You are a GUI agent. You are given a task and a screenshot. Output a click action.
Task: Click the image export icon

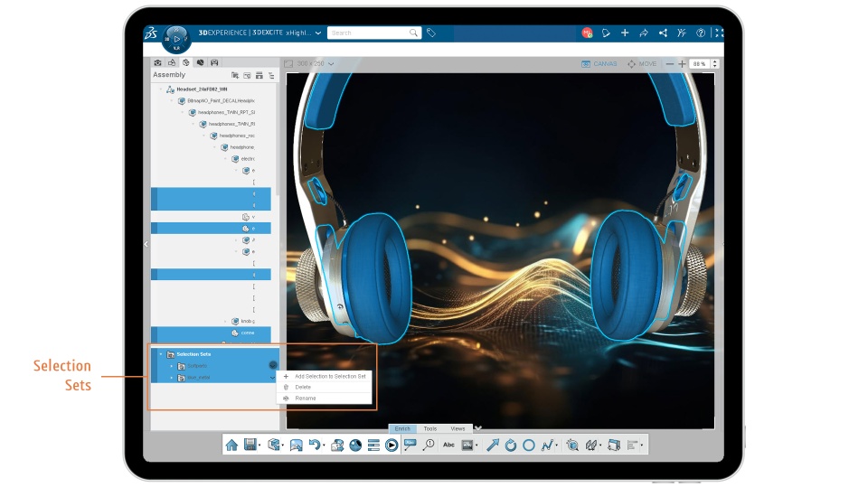pos(297,446)
